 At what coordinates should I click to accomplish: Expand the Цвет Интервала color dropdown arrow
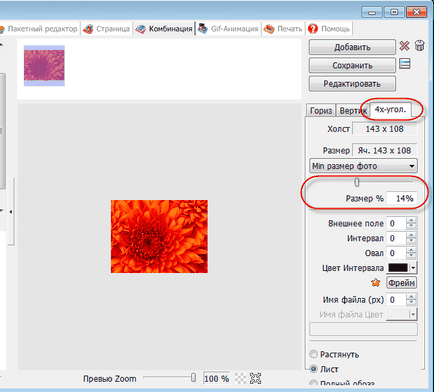pyautogui.click(x=413, y=268)
